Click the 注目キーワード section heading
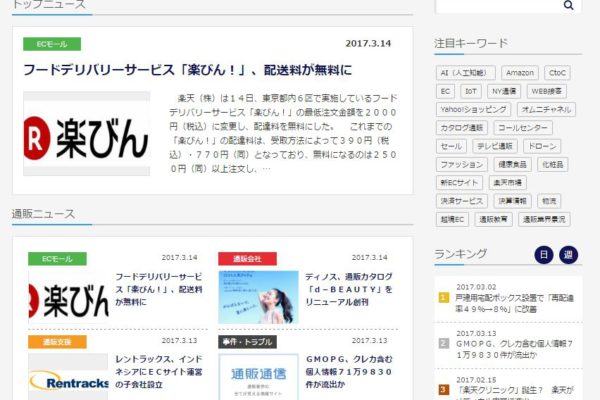Viewport: 600px width, 400px height. pyautogui.click(x=471, y=43)
